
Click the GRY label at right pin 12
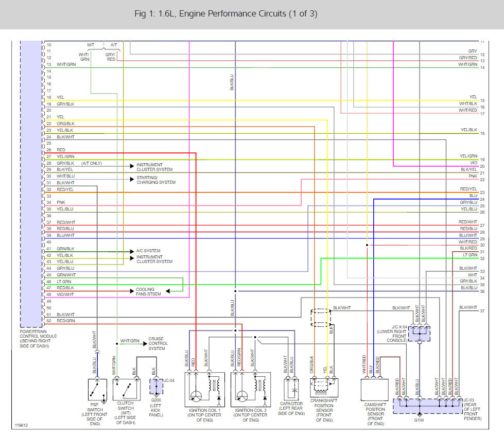pyautogui.click(x=473, y=51)
